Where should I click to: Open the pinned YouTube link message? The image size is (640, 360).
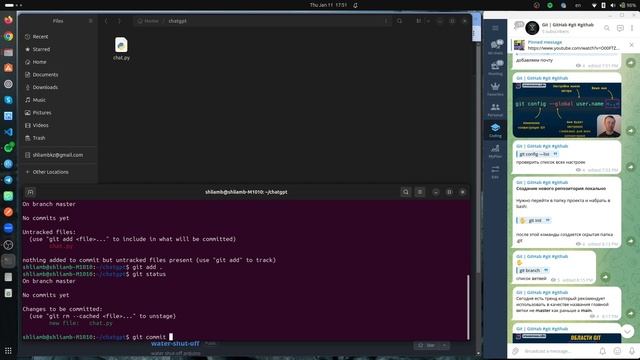point(567,45)
